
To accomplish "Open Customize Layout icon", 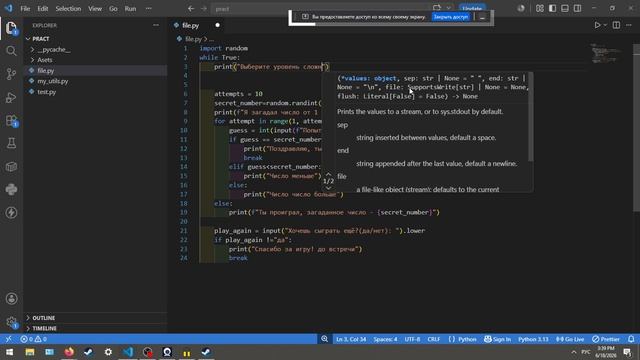I will [540, 9].
